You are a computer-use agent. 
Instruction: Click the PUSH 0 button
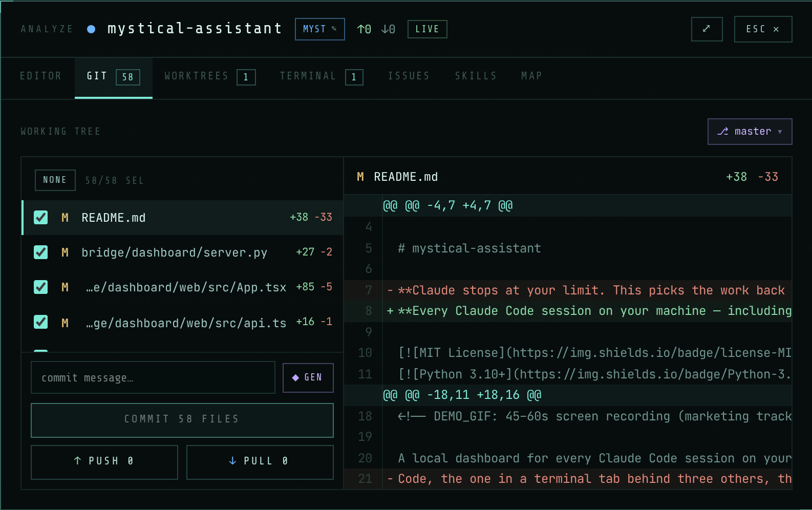pyautogui.click(x=104, y=462)
